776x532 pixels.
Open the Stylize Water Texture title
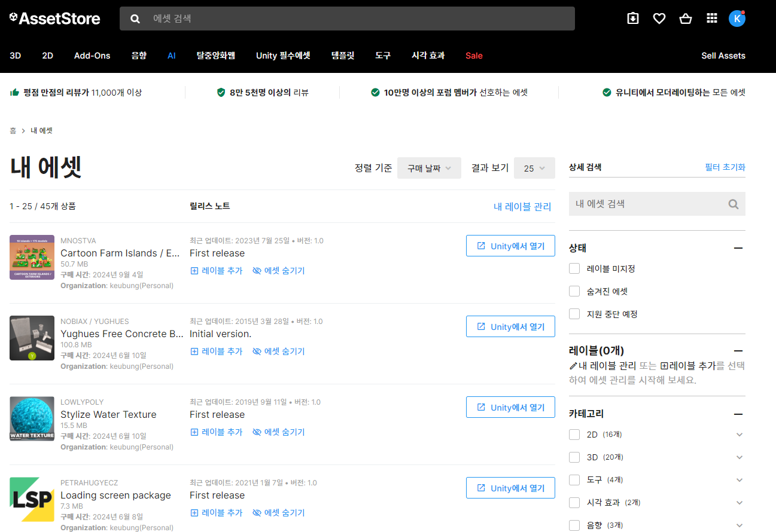pos(108,414)
